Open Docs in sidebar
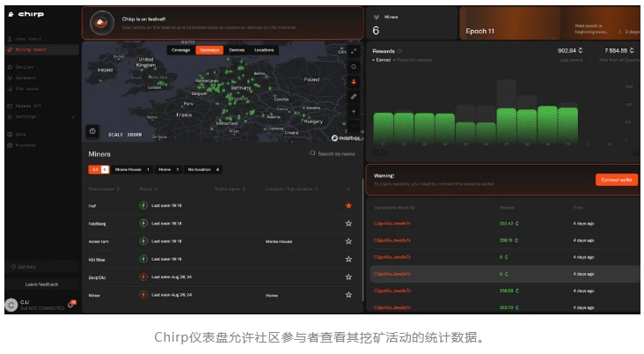This screenshot has height=354, width=644. [17, 134]
